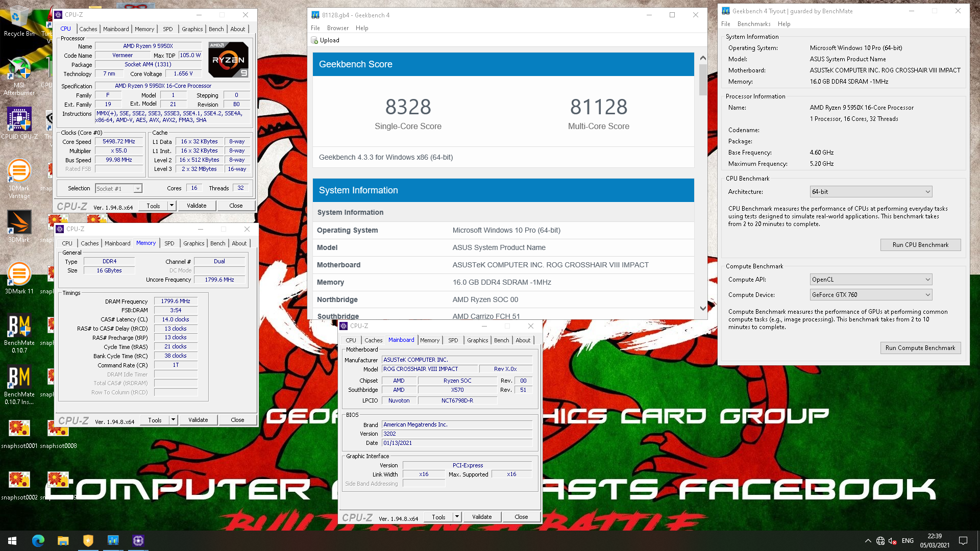The height and width of the screenshot is (551, 980).
Task: Click the BIOS Version 3202 field
Action: 457,434
